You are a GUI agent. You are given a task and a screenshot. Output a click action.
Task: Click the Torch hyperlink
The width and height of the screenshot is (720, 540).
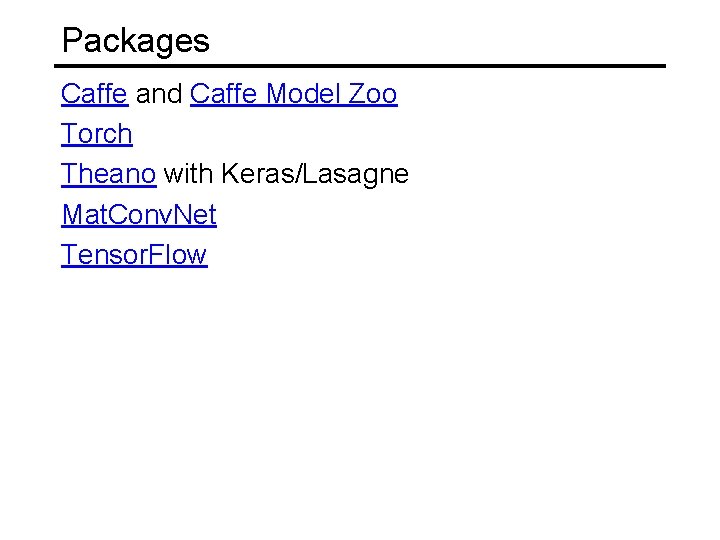pos(96,135)
